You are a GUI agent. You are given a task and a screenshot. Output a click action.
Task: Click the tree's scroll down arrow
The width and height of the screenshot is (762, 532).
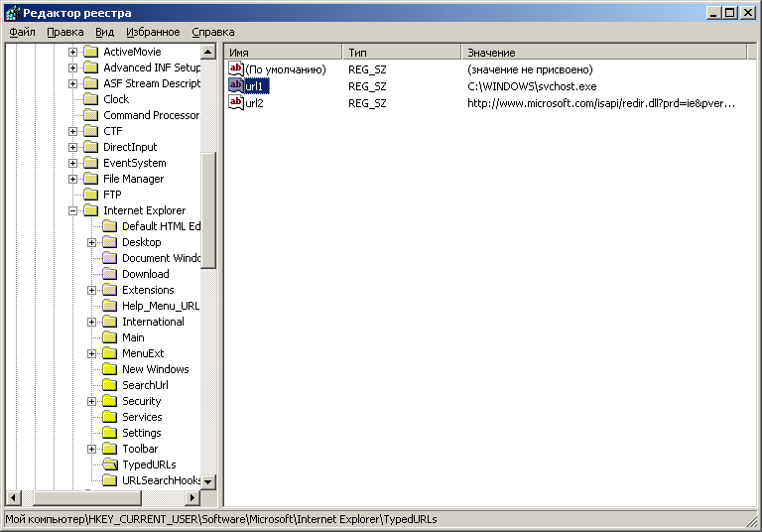tap(208, 482)
